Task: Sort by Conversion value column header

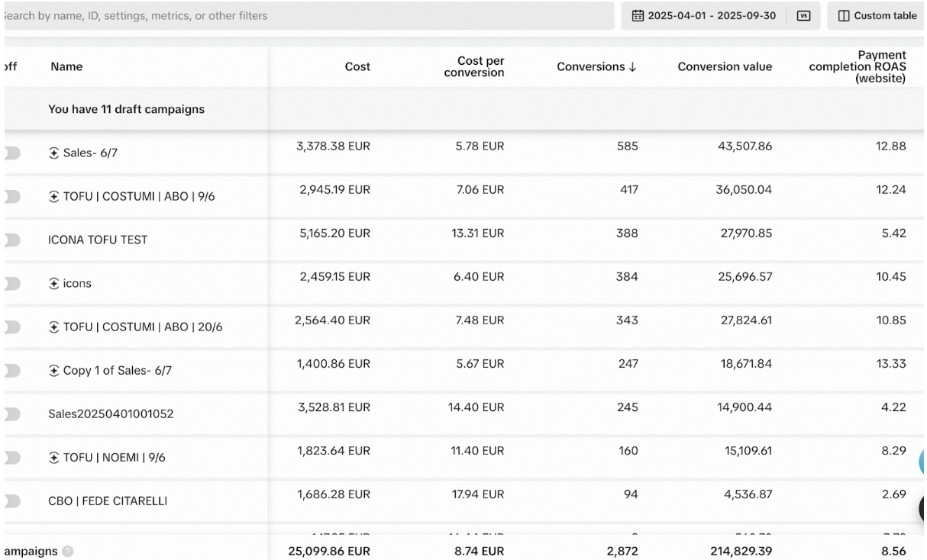Action: (x=725, y=66)
